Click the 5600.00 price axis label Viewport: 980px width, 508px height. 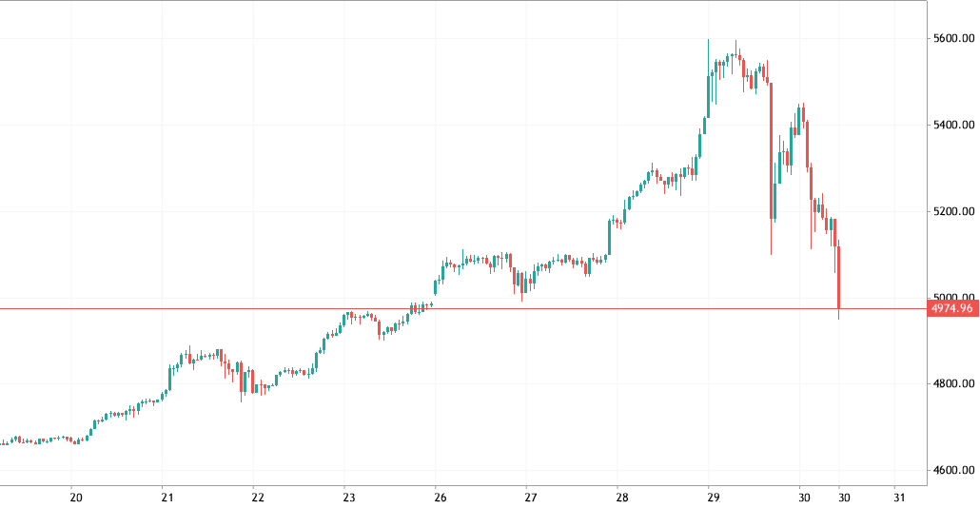(954, 39)
